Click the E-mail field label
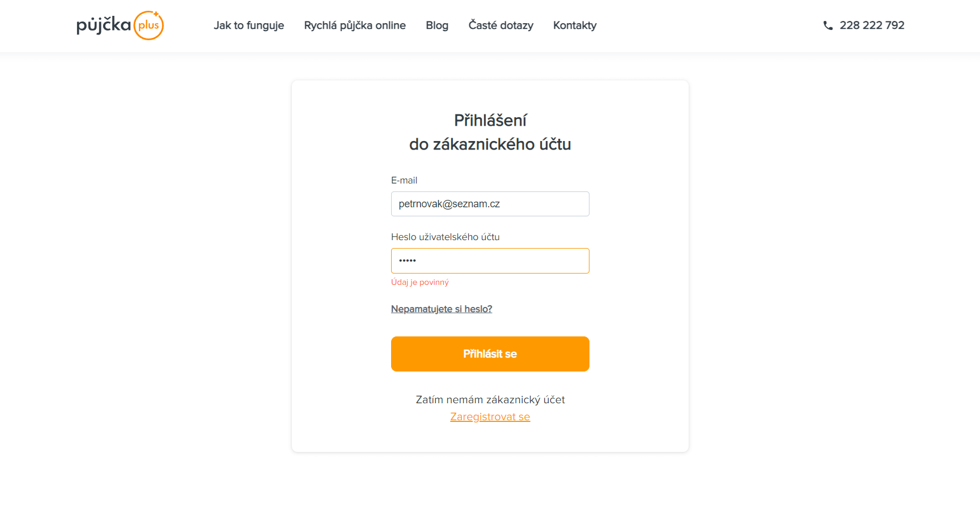The width and height of the screenshot is (980, 525). pyautogui.click(x=404, y=180)
